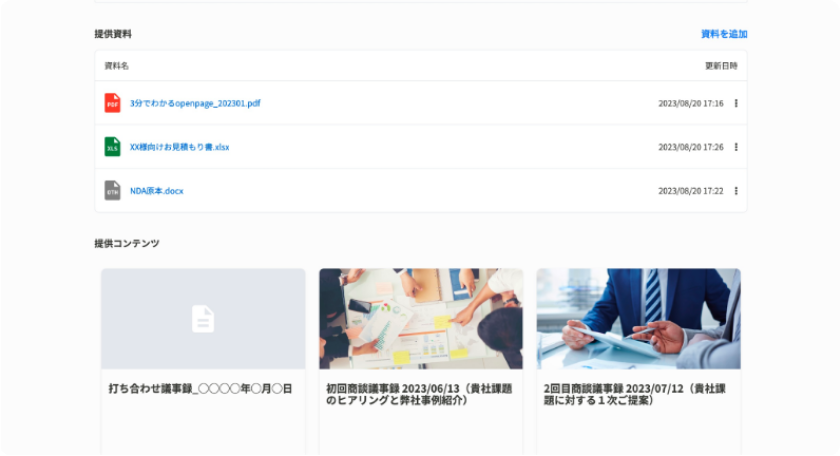Open the 3分でわかるopenpage_202301.pdf file link
This screenshot has width=840, height=456.
[x=195, y=103]
